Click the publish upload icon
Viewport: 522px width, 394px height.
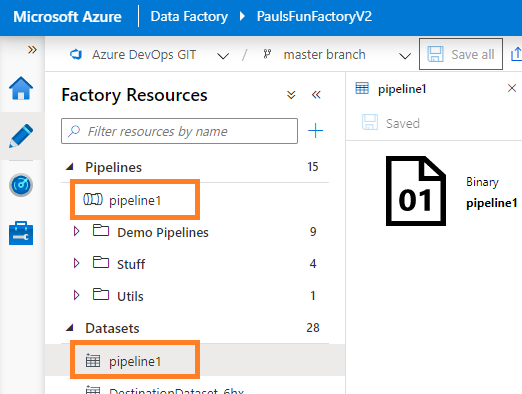tap(516, 54)
